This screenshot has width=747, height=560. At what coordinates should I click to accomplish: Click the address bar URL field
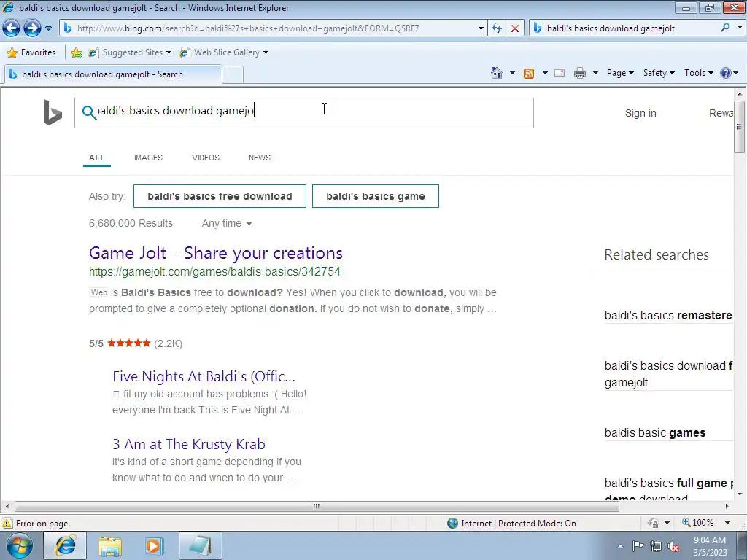click(274, 28)
